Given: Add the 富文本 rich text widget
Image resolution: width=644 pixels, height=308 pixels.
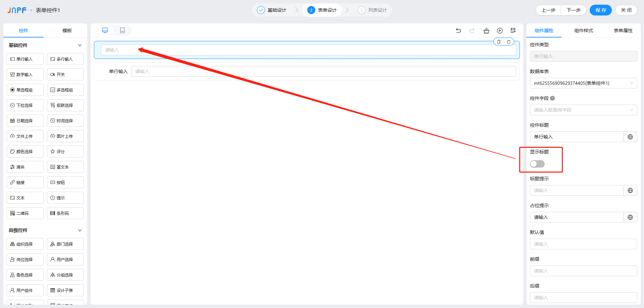Looking at the screenshot, I should [x=65, y=167].
